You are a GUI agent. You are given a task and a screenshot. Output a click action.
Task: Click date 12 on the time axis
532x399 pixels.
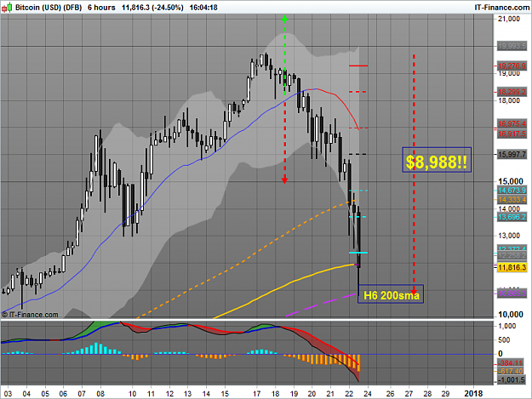click(169, 394)
